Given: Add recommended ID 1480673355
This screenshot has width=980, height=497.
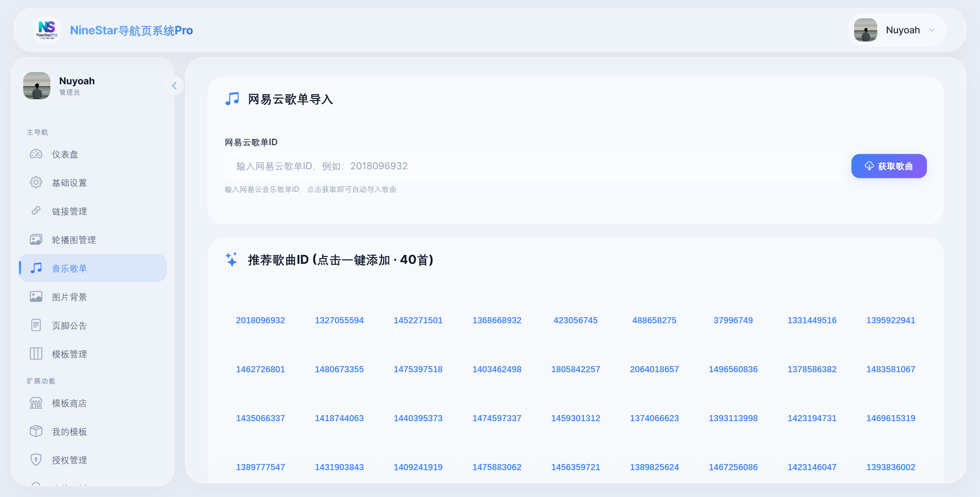Looking at the screenshot, I should 339,369.
